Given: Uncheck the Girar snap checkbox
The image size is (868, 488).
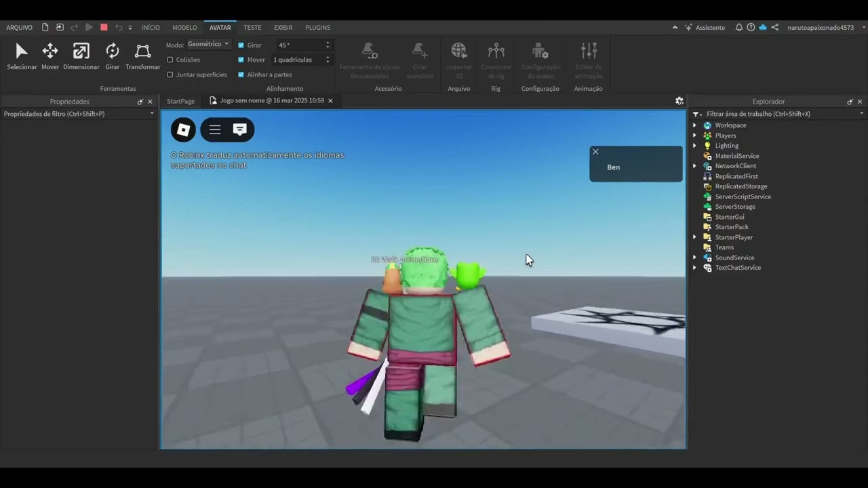Looking at the screenshot, I should pyautogui.click(x=241, y=45).
